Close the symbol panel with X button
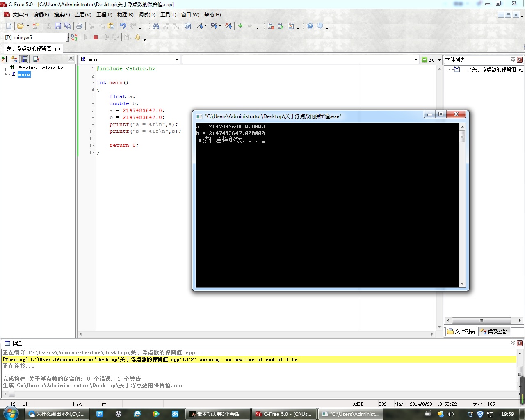 (x=71, y=59)
